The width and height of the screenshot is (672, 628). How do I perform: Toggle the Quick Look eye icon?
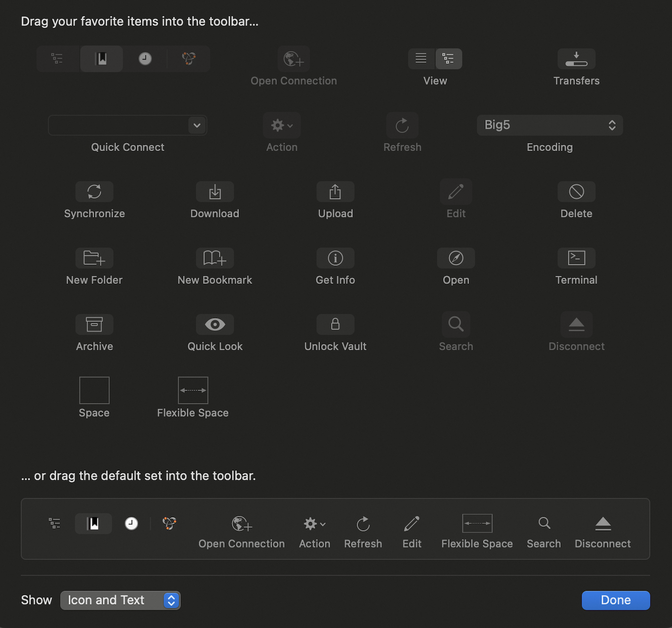coord(215,325)
